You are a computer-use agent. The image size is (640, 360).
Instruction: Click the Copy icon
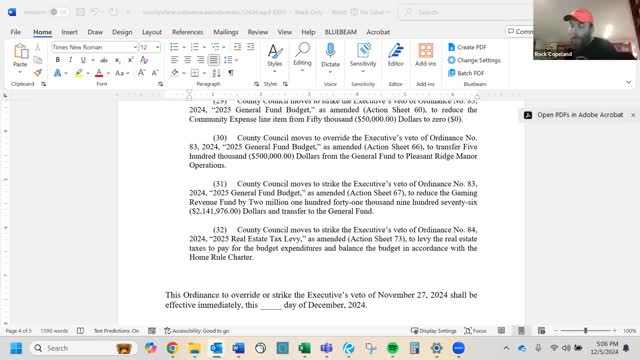click(38, 60)
